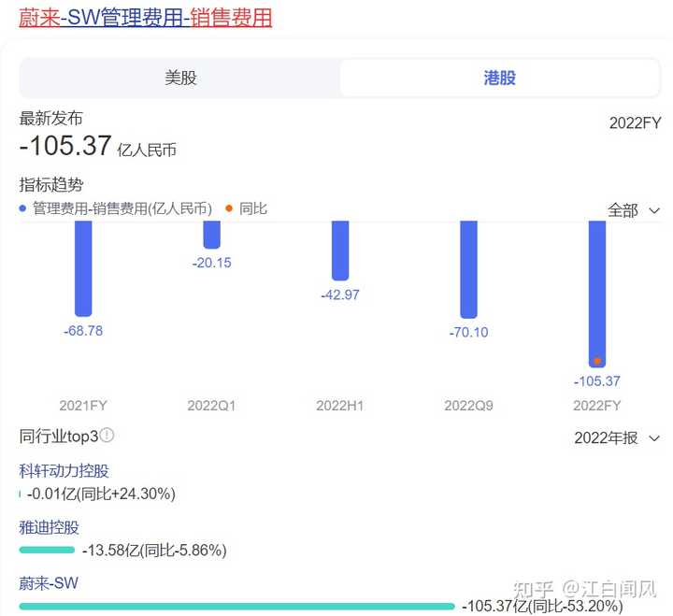
Task: Switch to the 港股 tab
Action: pyautogui.click(x=499, y=78)
